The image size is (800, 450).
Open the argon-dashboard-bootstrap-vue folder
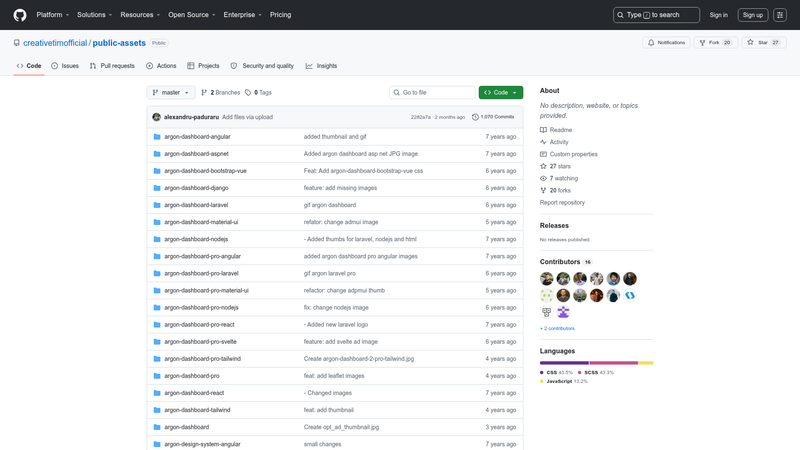205,171
